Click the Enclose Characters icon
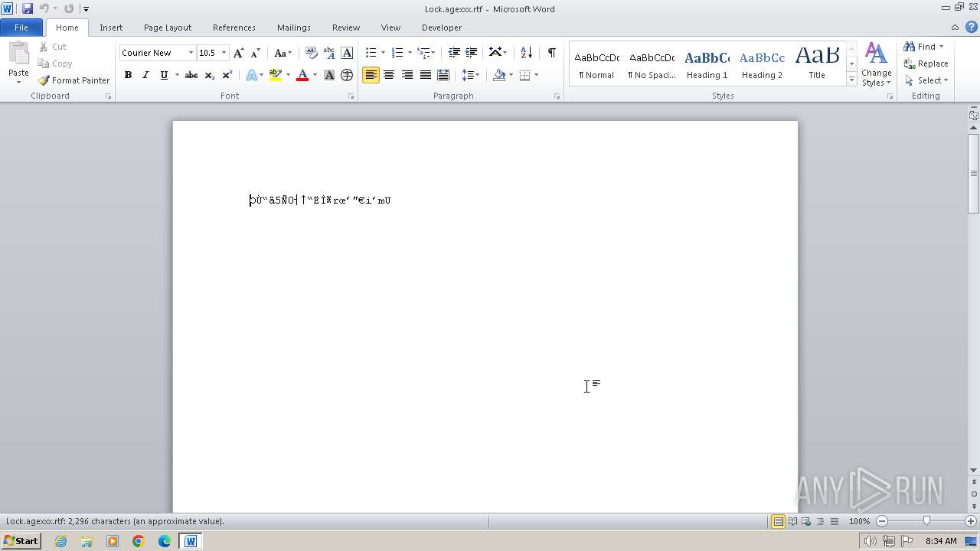The height and width of the screenshot is (551, 980). coord(347,75)
